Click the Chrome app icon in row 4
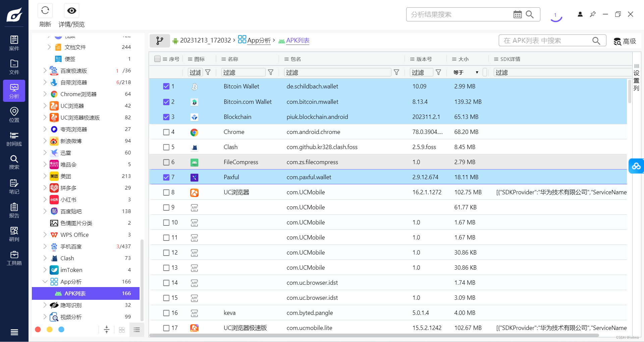The image size is (644, 342). point(194,132)
